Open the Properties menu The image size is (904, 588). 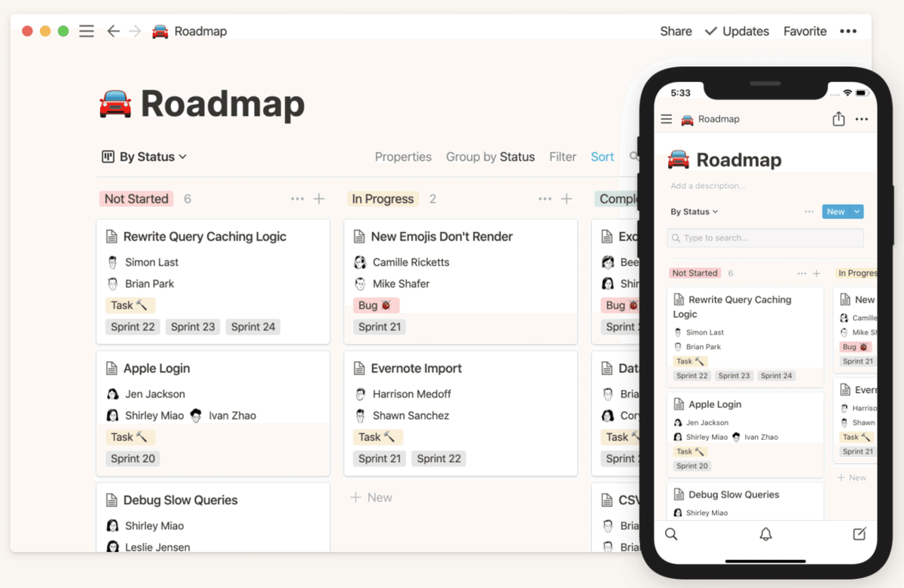tap(403, 157)
